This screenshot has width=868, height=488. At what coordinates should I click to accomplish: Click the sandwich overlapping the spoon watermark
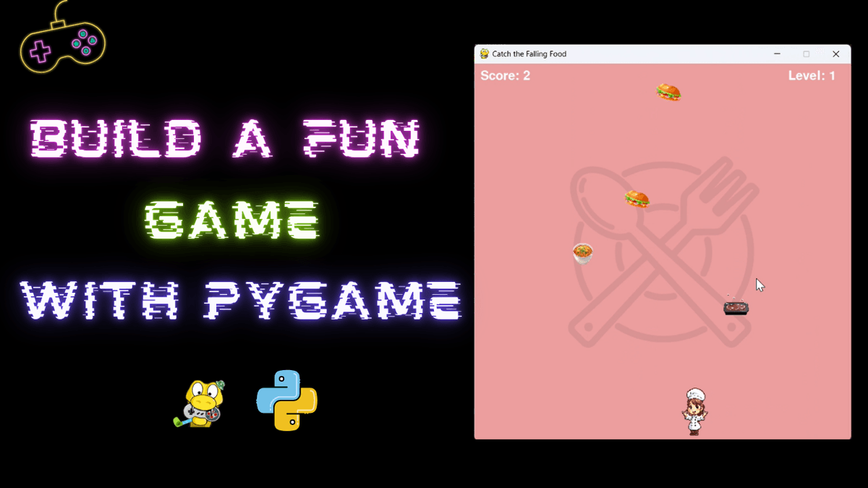pyautogui.click(x=637, y=199)
